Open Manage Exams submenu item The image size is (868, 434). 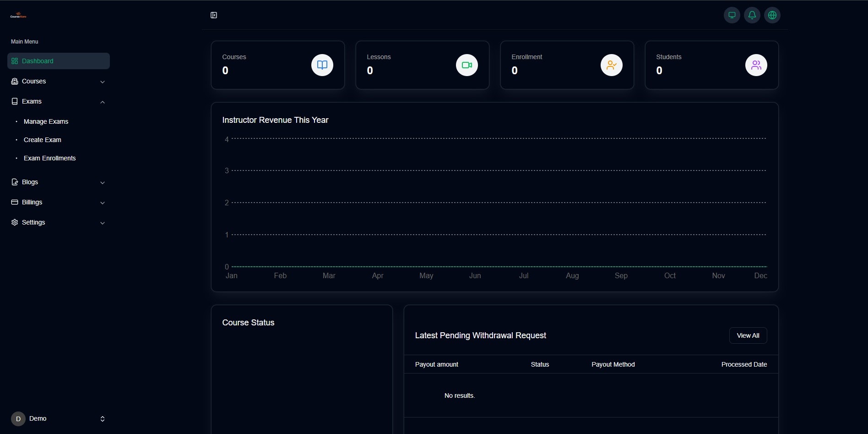click(x=46, y=121)
